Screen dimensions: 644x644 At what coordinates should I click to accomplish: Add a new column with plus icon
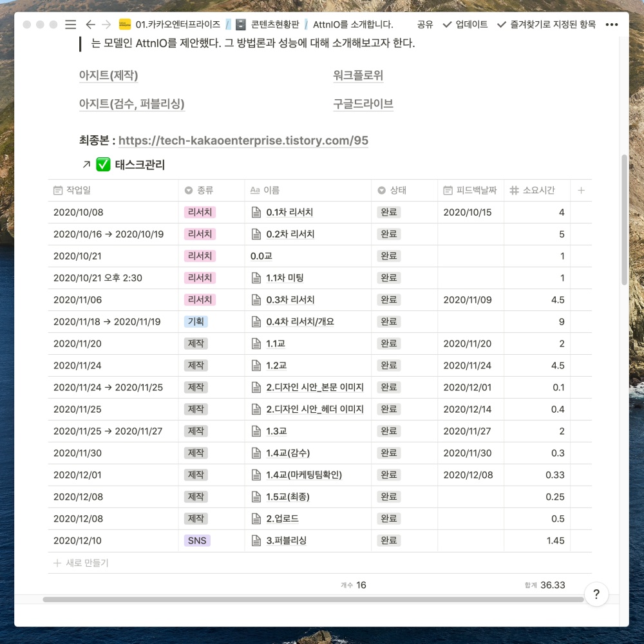[581, 190]
